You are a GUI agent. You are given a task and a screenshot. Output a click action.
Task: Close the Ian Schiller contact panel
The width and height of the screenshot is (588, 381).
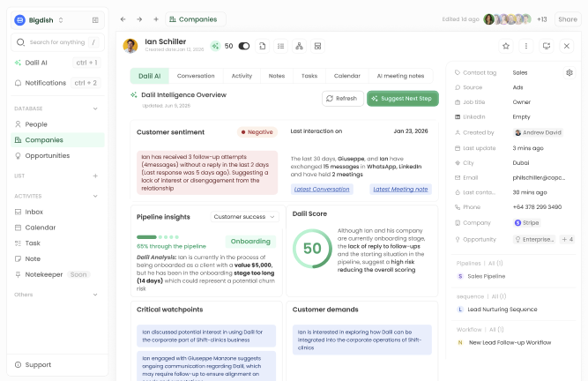pos(567,46)
